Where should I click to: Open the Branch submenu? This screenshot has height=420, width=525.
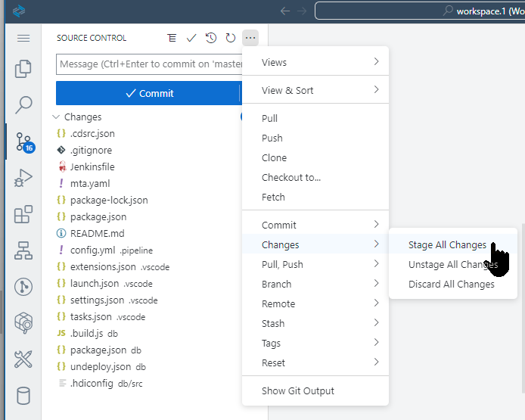(x=315, y=285)
